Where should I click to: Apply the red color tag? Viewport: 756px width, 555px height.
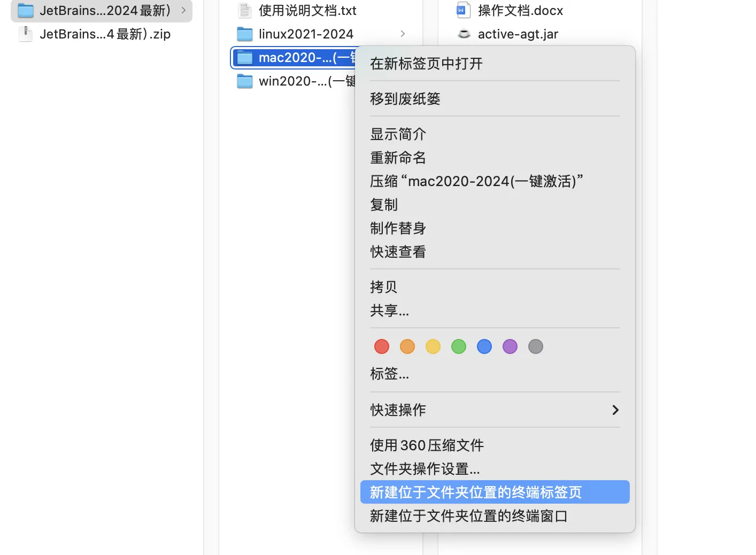point(382,346)
